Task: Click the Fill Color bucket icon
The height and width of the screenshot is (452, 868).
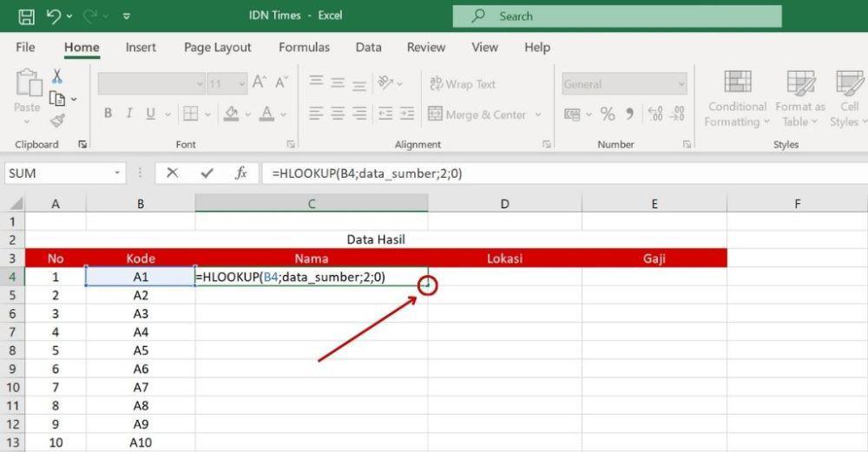Action: coord(232,114)
